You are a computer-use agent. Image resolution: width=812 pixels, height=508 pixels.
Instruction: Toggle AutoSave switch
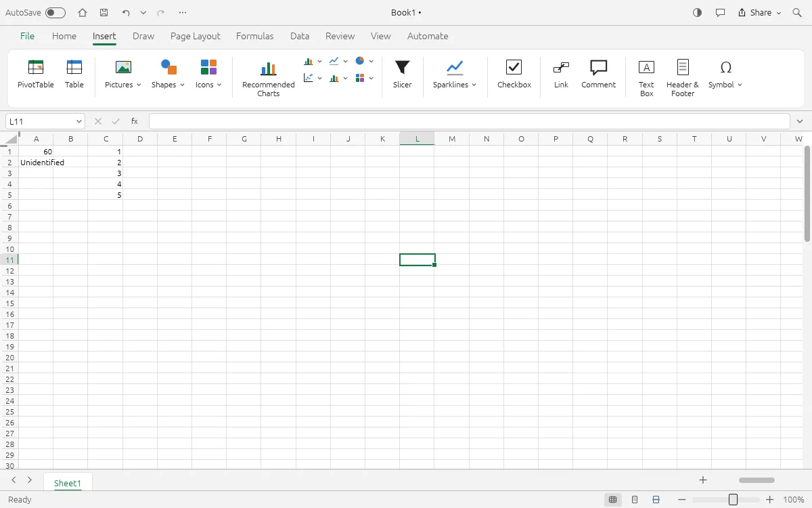pyautogui.click(x=55, y=13)
